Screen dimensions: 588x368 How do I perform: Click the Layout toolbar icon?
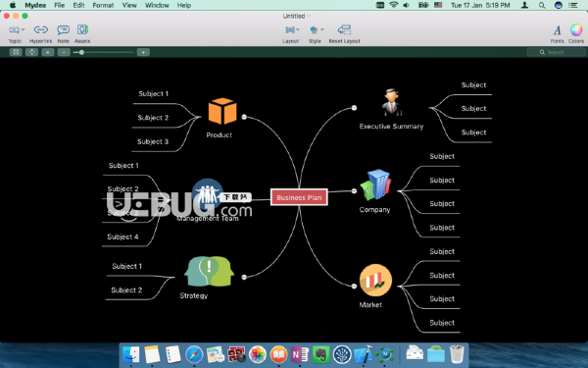pos(290,29)
